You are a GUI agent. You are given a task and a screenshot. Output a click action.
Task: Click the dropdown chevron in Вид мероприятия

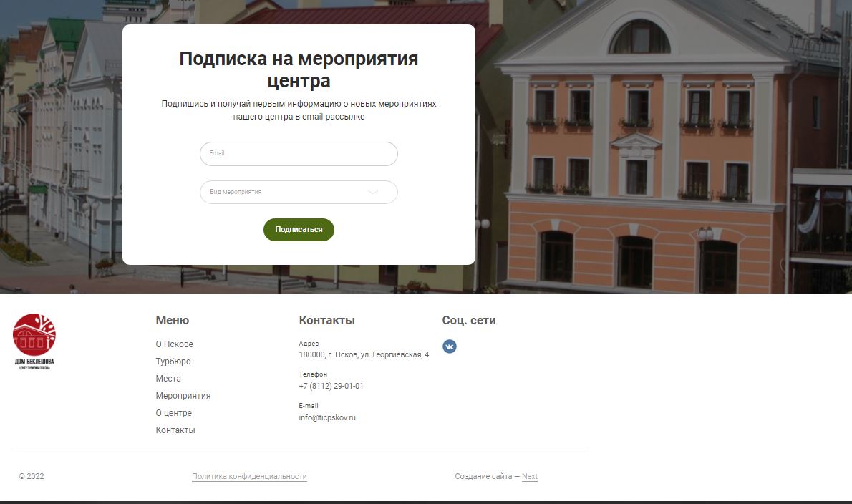(x=373, y=192)
